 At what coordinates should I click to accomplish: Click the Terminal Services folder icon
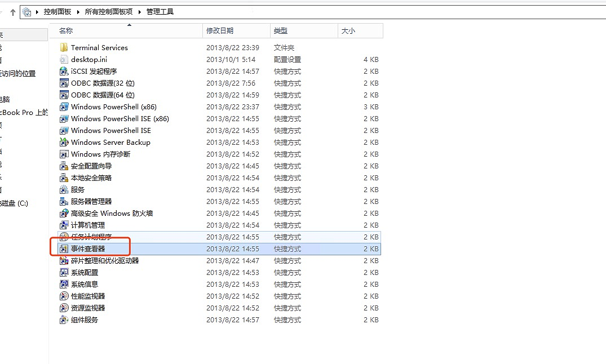pyautogui.click(x=64, y=48)
